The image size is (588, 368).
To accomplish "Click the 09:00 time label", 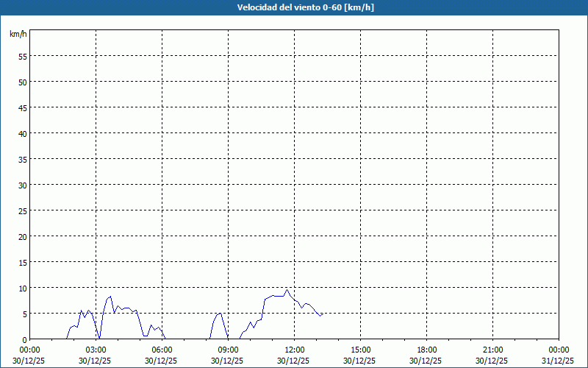I will pos(228,350).
